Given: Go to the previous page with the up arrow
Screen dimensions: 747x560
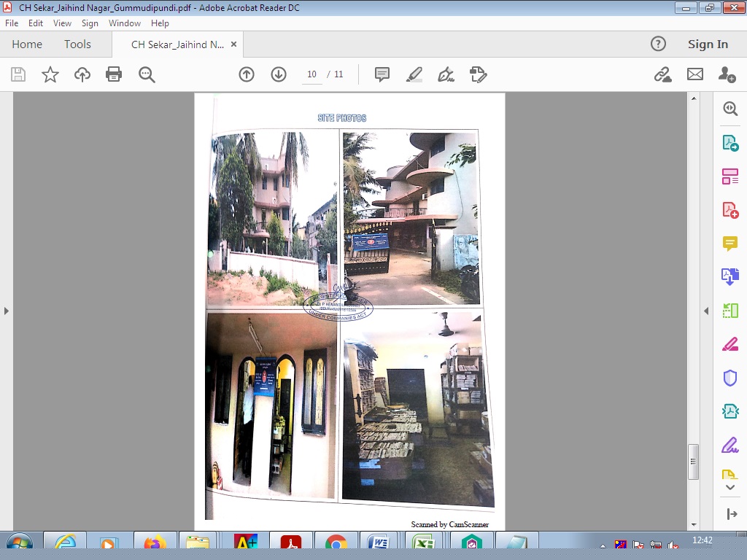Looking at the screenshot, I should tap(247, 74).
